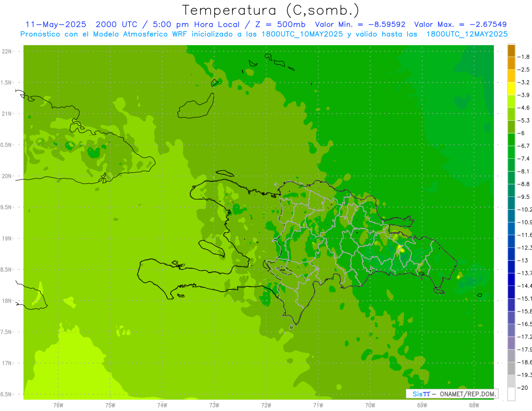Click the '-3.9' colorbar value
This screenshot has height=411, width=532.
pyautogui.click(x=524, y=95)
